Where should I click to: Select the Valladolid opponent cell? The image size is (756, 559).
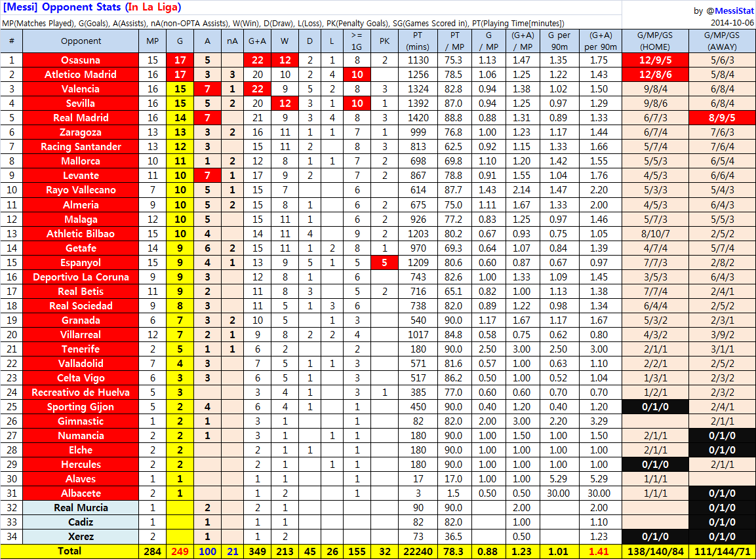81,364
